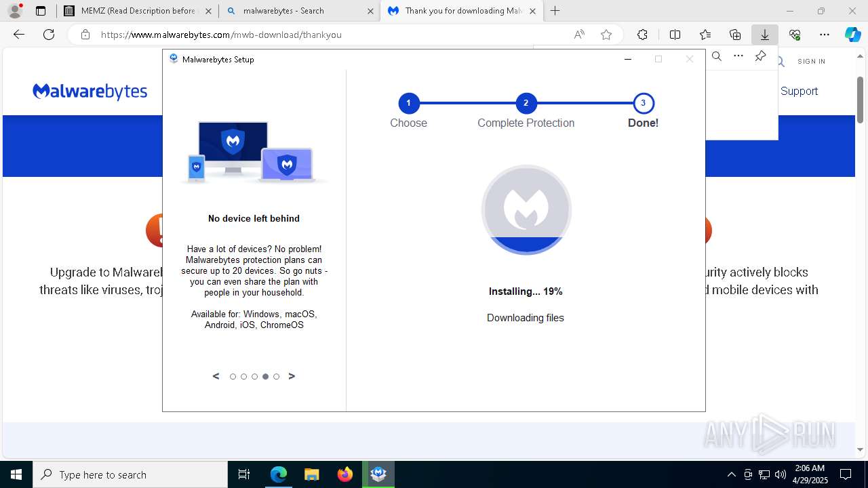
Task: Open the Browser essentials icon
Action: coord(795,35)
